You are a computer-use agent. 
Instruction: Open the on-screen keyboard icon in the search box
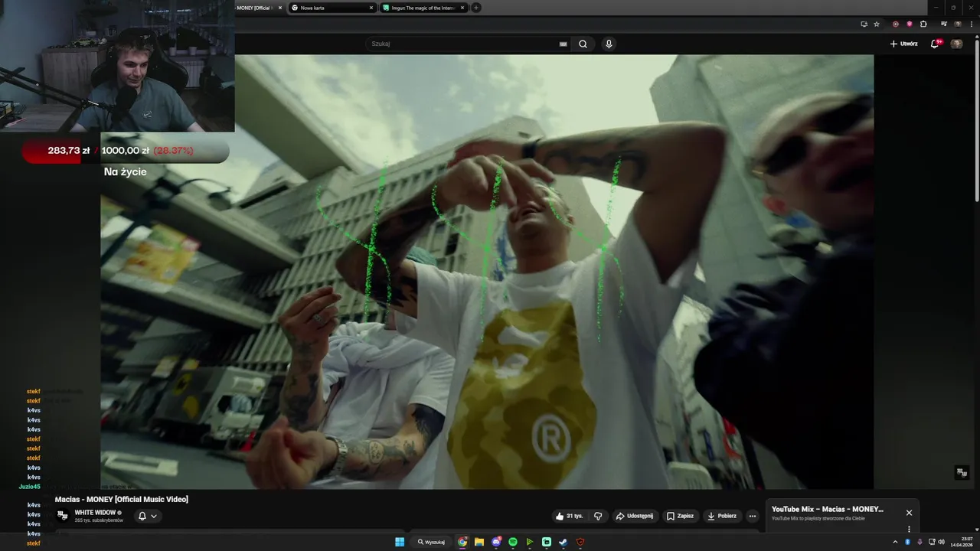click(563, 44)
